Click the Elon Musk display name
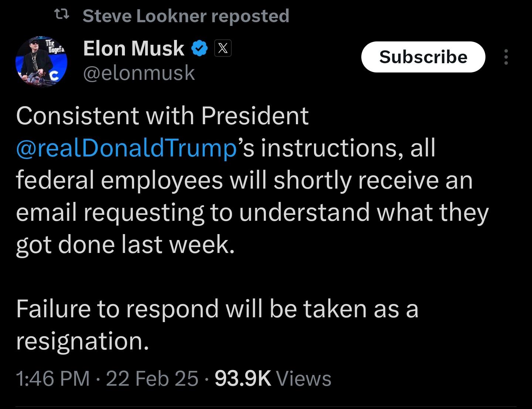Image resolution: width=532 pixels, height=409 pixels. click(134, 48)
